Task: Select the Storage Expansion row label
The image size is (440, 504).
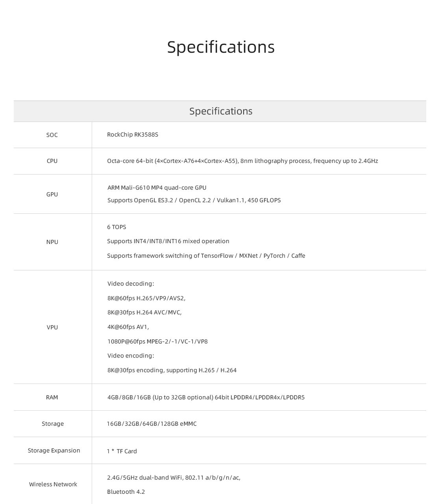Action: tap(54, 450)
